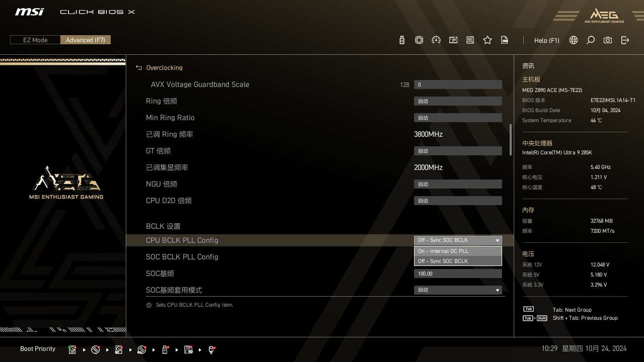This screenshot has height=362, width=644.
Task: Select first hard disk in Boot Priority
Action: [72, 349]
